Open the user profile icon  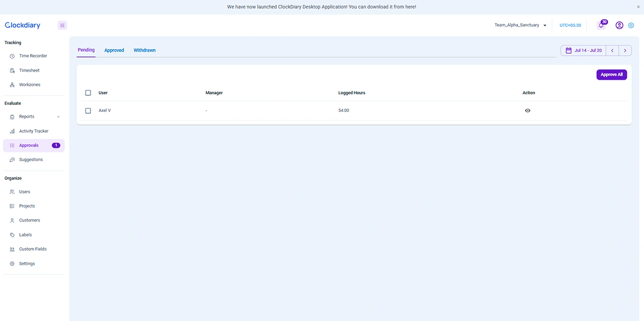619,25
